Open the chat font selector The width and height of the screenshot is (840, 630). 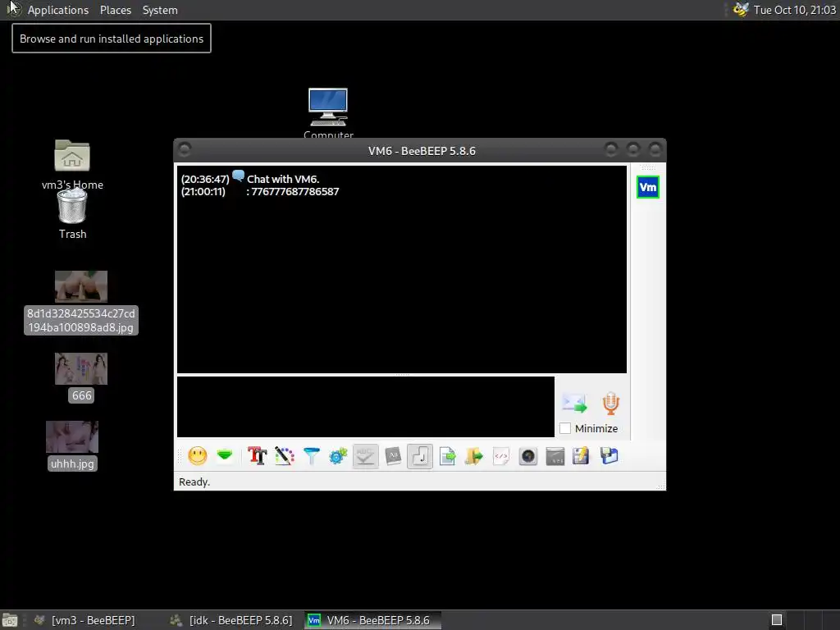coord(257,456)
